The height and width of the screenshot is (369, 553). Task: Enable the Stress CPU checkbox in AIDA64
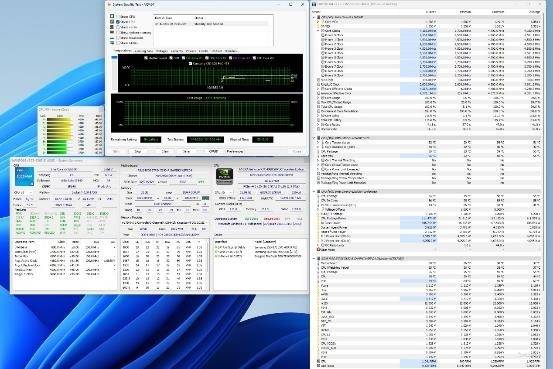(118, 17)
